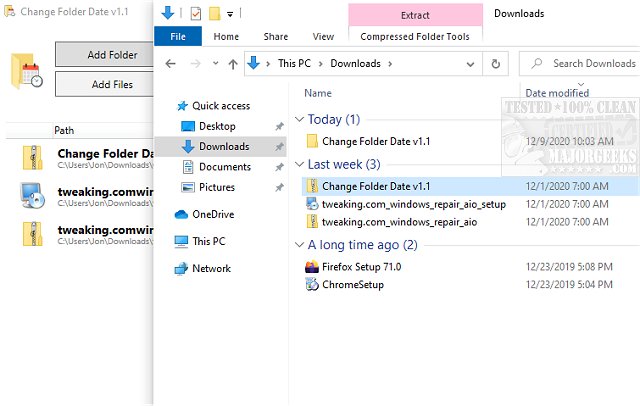640x406 pixels.
Task: Open OneDrive in the navigation pane
Action: [204, 215]
